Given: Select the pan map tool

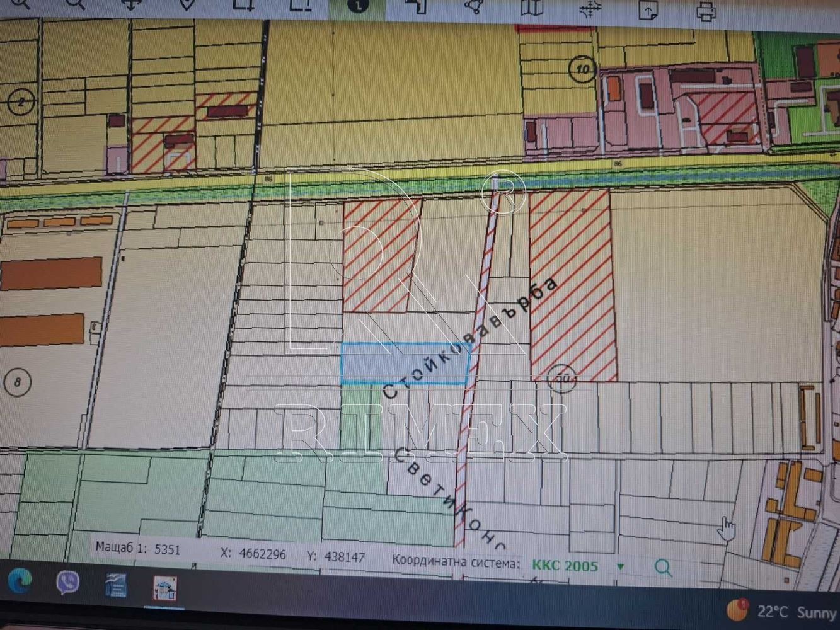Looking at the screenshot, I should coord(131,5).
